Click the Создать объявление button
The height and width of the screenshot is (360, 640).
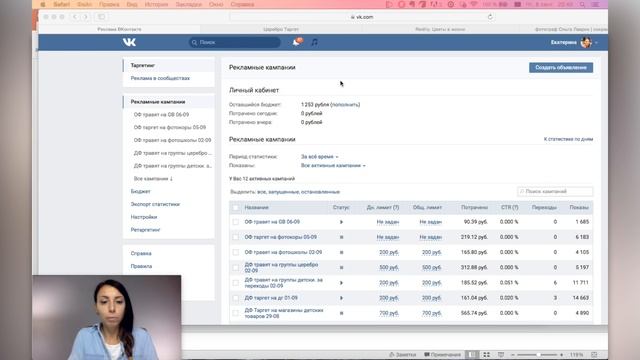pos(561,67)
